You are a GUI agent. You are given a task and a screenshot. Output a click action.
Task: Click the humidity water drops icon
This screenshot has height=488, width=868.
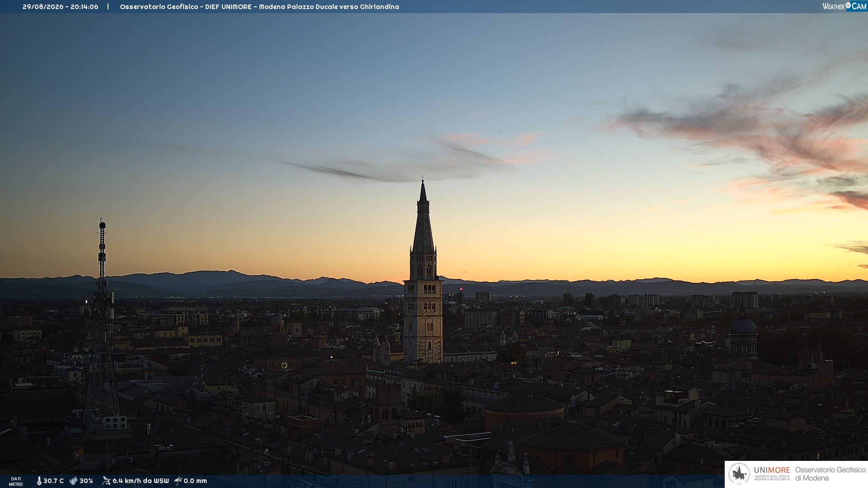pyautogui.click(x=73, y=481)
